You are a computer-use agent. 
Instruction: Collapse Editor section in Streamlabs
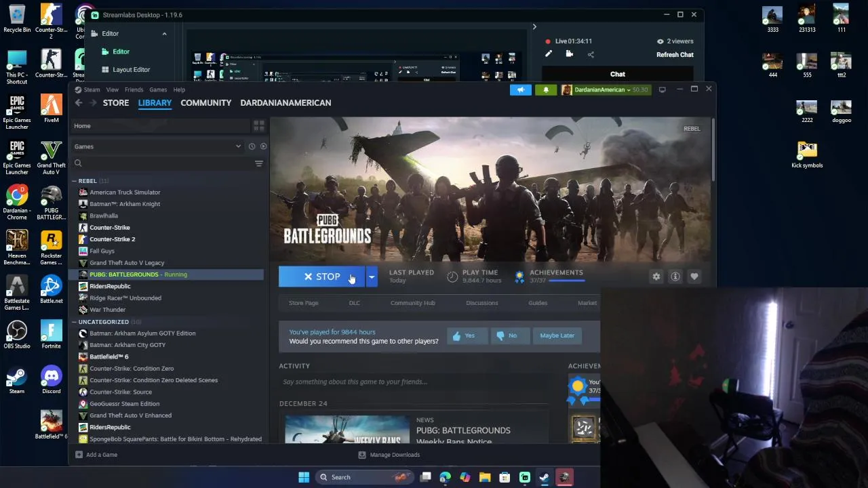pos(164,34)
